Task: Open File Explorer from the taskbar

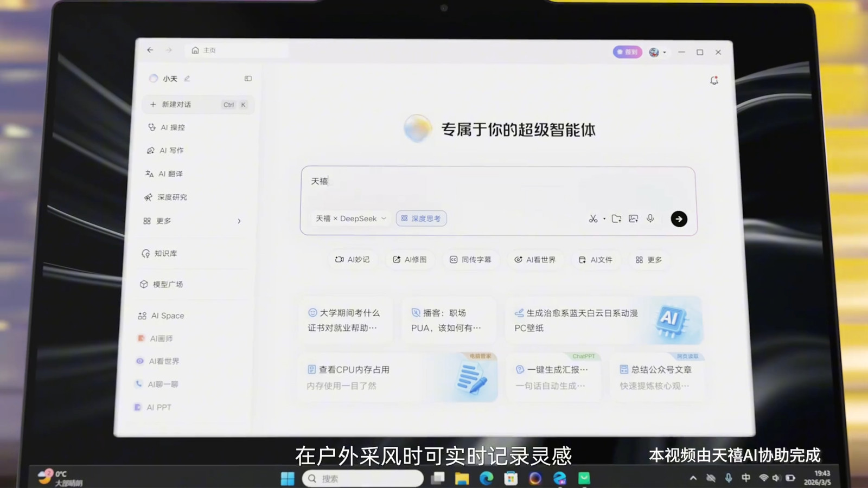Action: 462,478
